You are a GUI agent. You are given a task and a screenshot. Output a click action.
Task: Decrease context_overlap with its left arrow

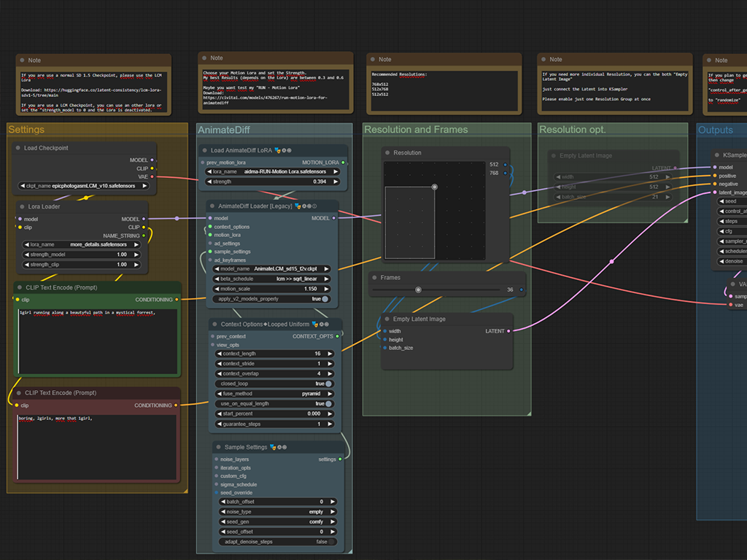pyautogui.click(x=219, y=374)
